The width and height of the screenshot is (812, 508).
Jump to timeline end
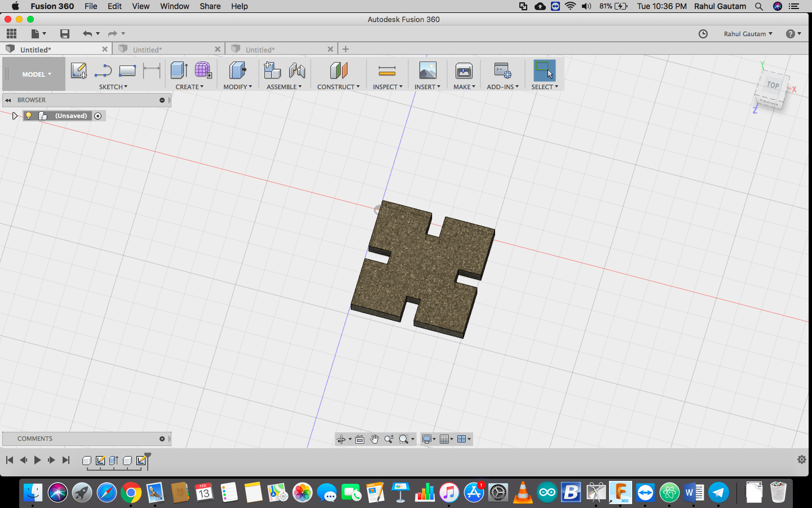[x=66, y=460]
